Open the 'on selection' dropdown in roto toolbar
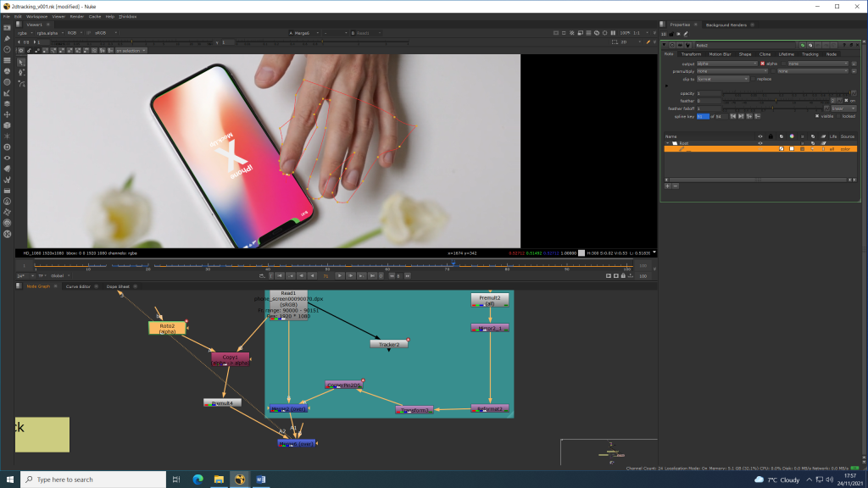This screenshot has width=868, height=488. click(x=131, y=51)
